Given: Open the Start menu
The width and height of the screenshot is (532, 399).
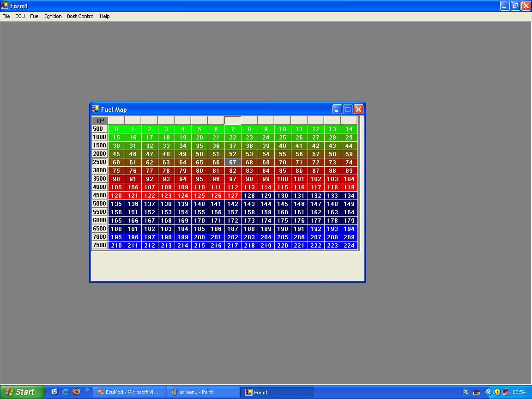Looking at the screenshot, I should tap(22, 392).
